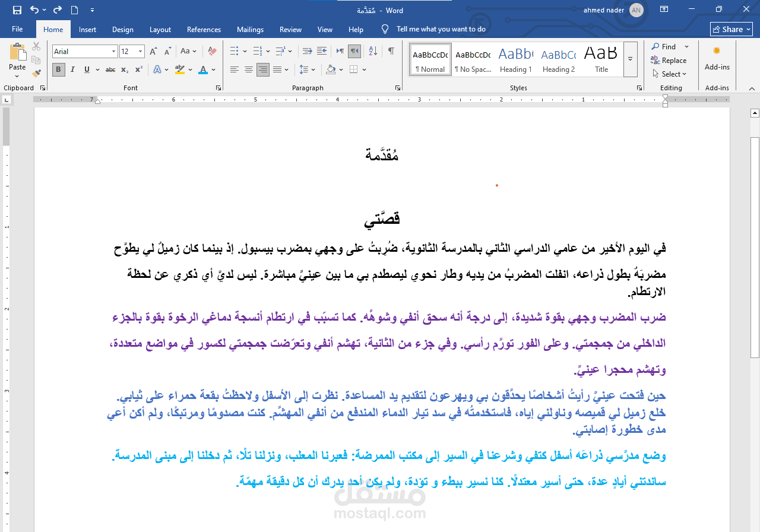Open Paragraph dialog launcher

pyautogui.click(x=397, y=88)
